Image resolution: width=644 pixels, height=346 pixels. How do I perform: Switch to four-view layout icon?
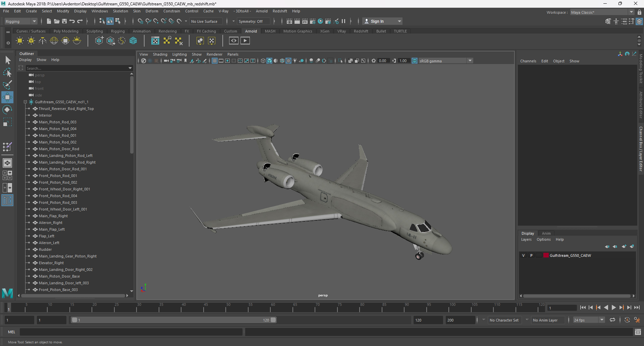pyautogui.click(x=7, y=175)
